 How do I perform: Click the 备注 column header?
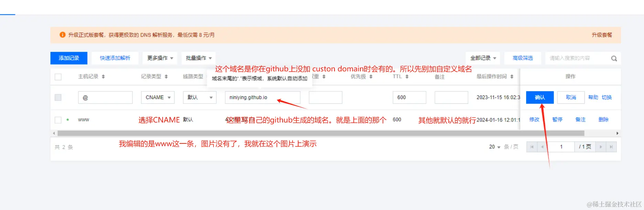coord(440,77)
